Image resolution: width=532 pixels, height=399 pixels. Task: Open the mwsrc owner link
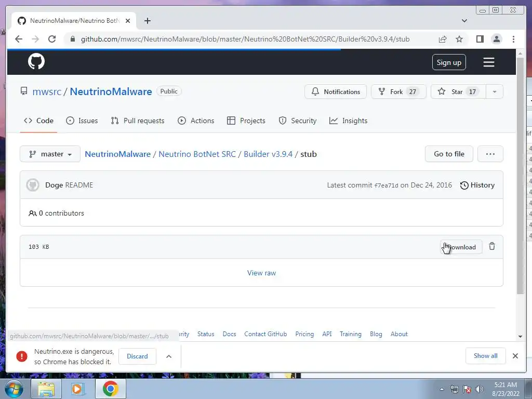pos(47,91)
